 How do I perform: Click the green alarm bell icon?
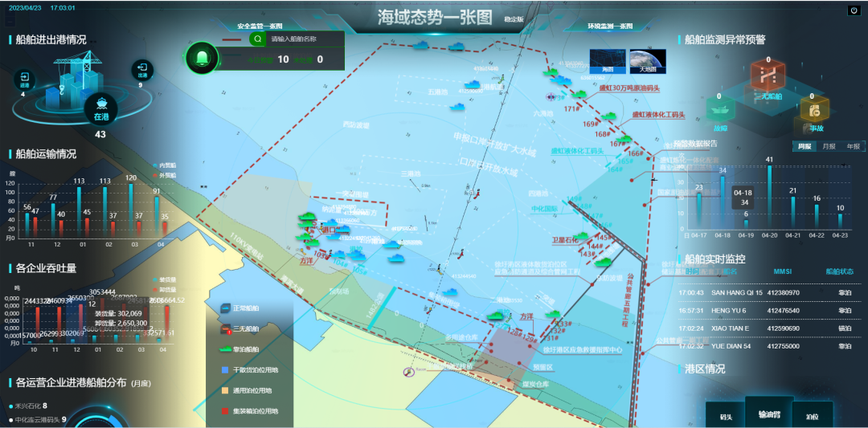point(203,58)
